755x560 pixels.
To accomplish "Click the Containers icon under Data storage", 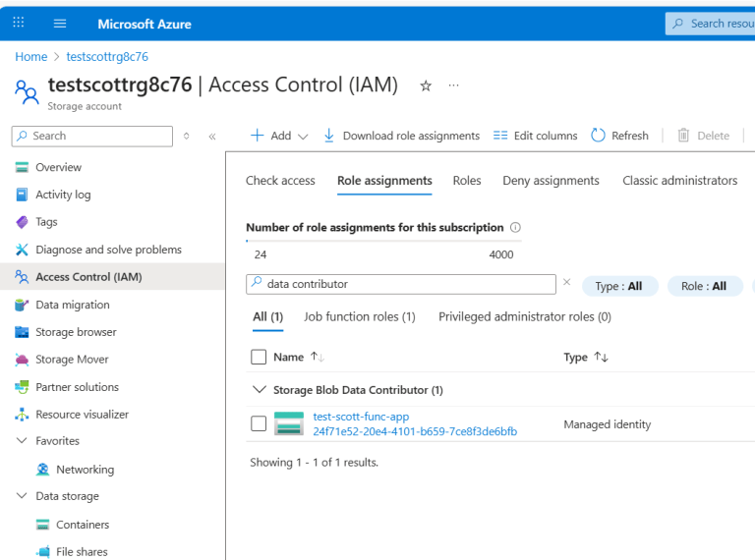I will click(x=43, y=525).
